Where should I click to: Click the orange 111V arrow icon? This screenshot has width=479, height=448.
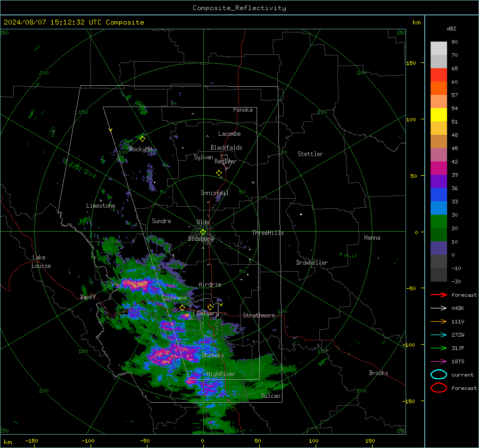pyautogui.click(x=439, y=321)
